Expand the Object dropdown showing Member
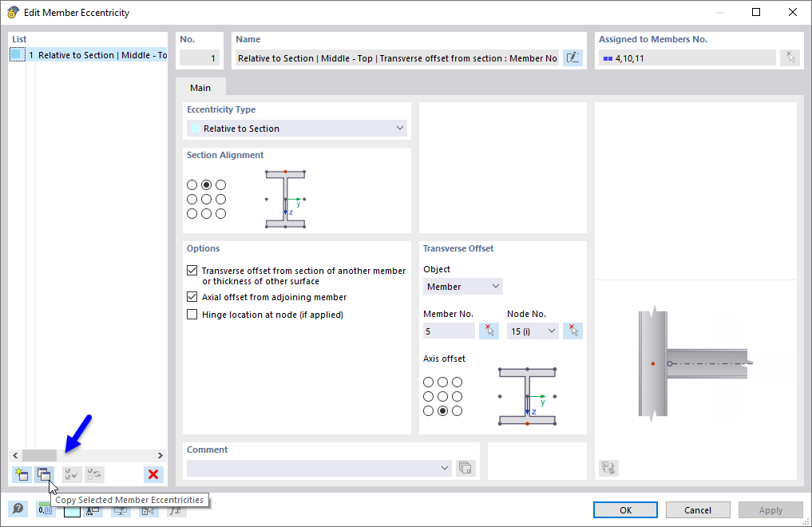The image size is (812, 527). 463,287
